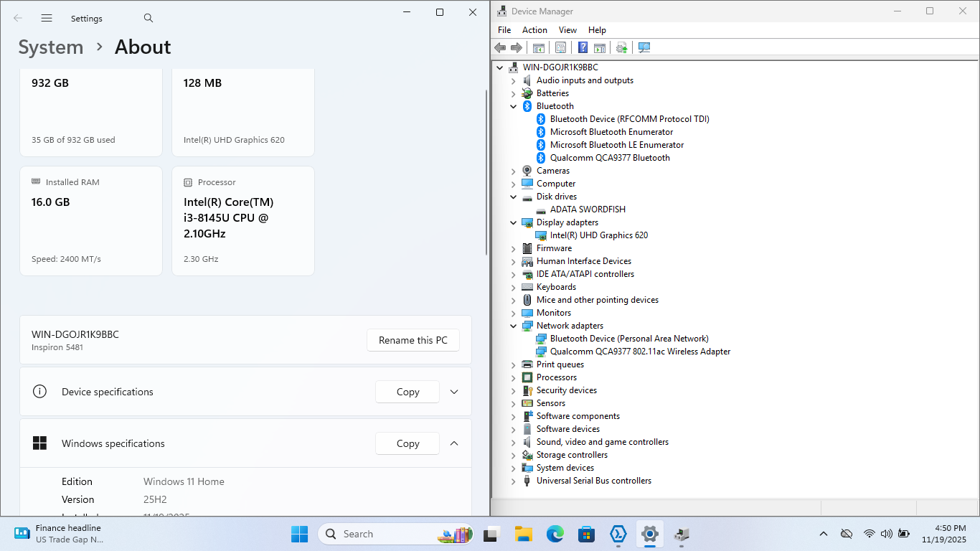This screenshot has height=551, width=980.
Task: Open the Action menu in Device Manager
Action: [x=534, y=30]
